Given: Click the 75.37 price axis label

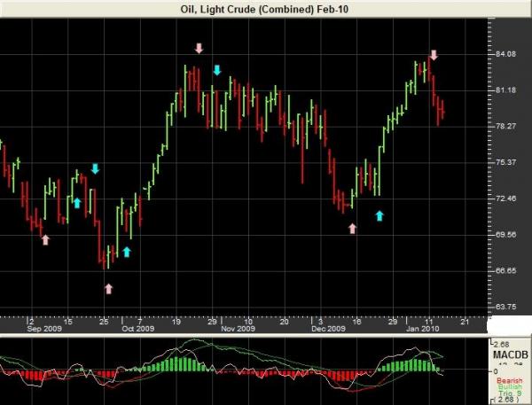Looking at the screenshot, I should click(x=506, y=162).
